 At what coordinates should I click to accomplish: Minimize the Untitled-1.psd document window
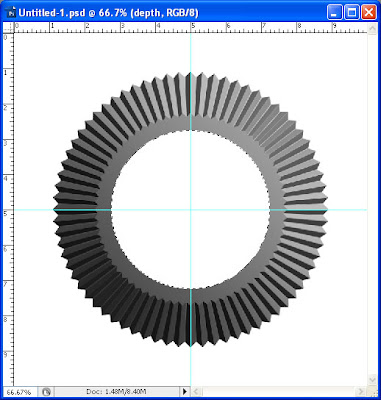point(335,13)
